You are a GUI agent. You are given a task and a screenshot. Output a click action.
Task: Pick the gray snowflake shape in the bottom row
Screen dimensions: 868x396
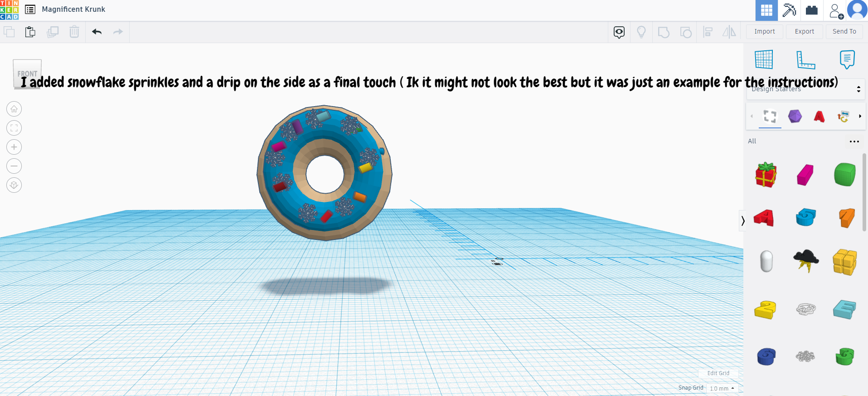coord(805,357)
